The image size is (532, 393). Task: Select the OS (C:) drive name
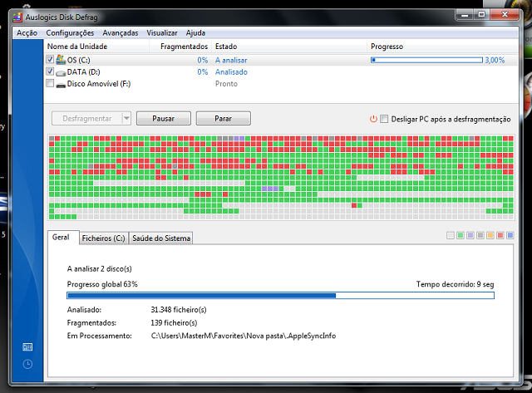(x=79, y=61)
